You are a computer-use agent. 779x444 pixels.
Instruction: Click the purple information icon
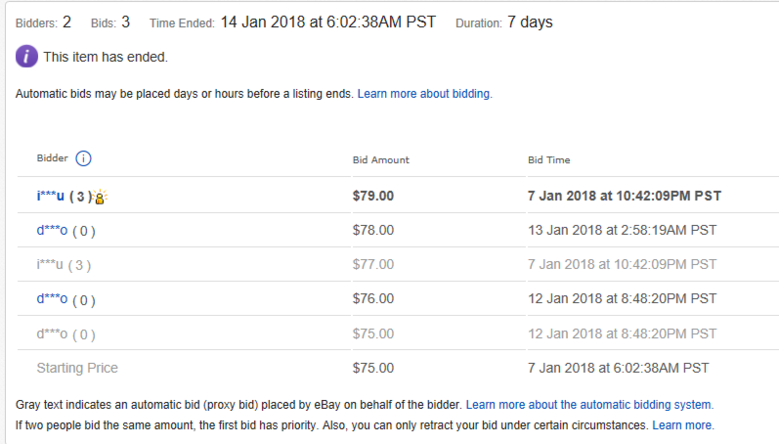pos(27,56)
